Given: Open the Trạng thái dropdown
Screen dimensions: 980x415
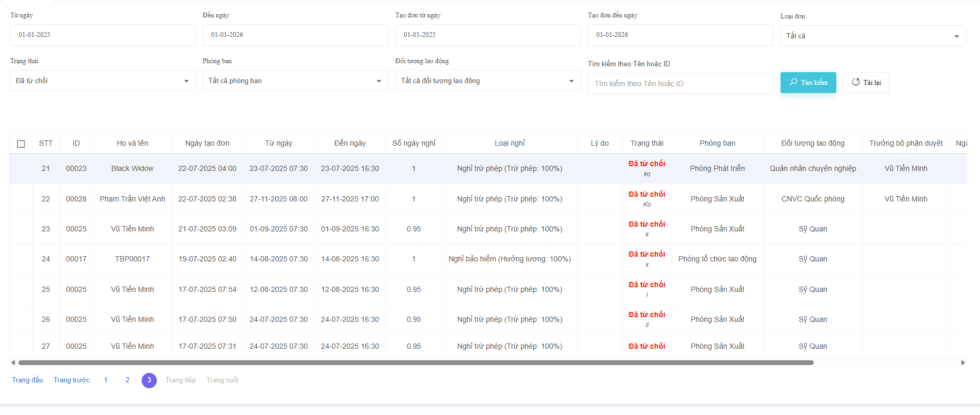Looking at the screenshot, I should (x=103, y=81).
